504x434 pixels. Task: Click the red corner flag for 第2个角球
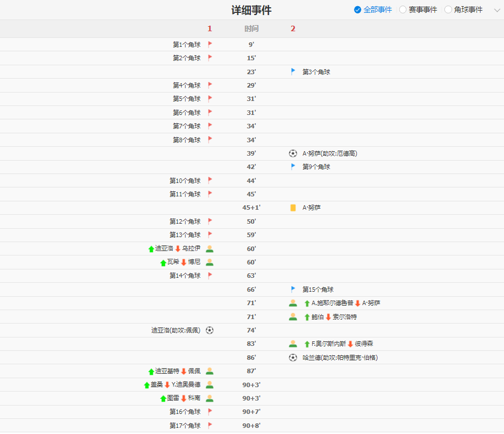[x=210, y=58]
